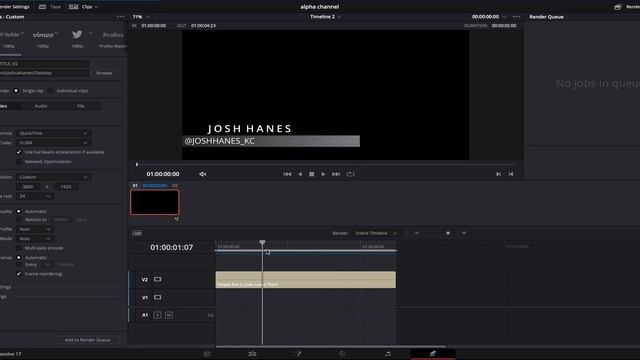This screenshot has height=360, width=640.
Task: Select the Automatic key frames radio button
Action: [x=19, y=258]
